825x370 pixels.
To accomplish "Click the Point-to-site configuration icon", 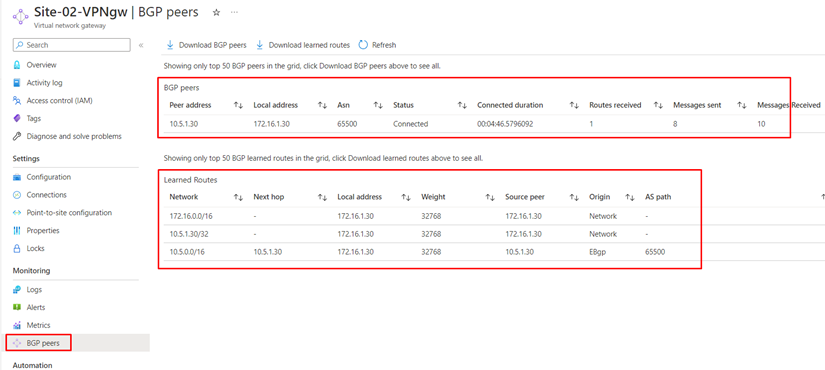I will tap(17, 213).
